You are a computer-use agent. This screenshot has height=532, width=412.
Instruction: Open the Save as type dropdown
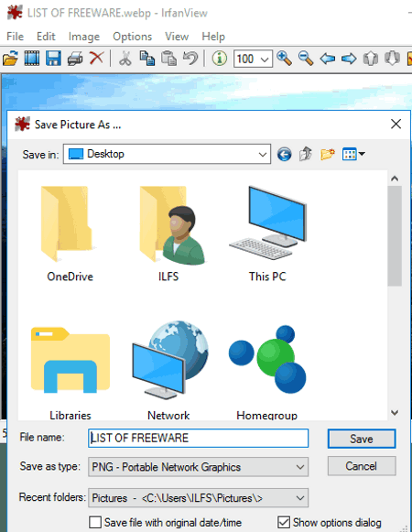(x=198, y=467)
